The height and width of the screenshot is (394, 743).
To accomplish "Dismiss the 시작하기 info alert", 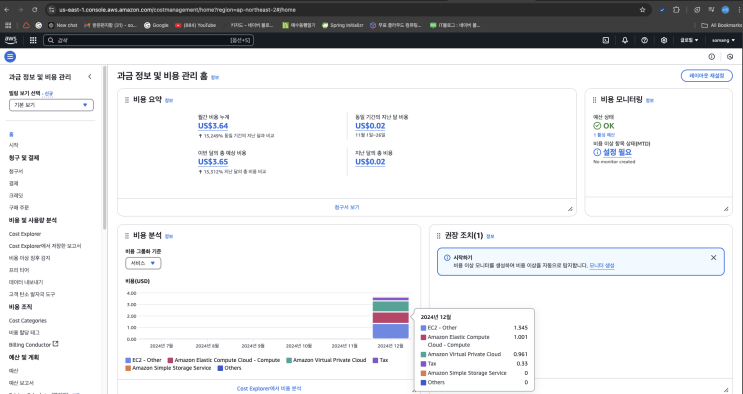I will click(x=714, y=257).
